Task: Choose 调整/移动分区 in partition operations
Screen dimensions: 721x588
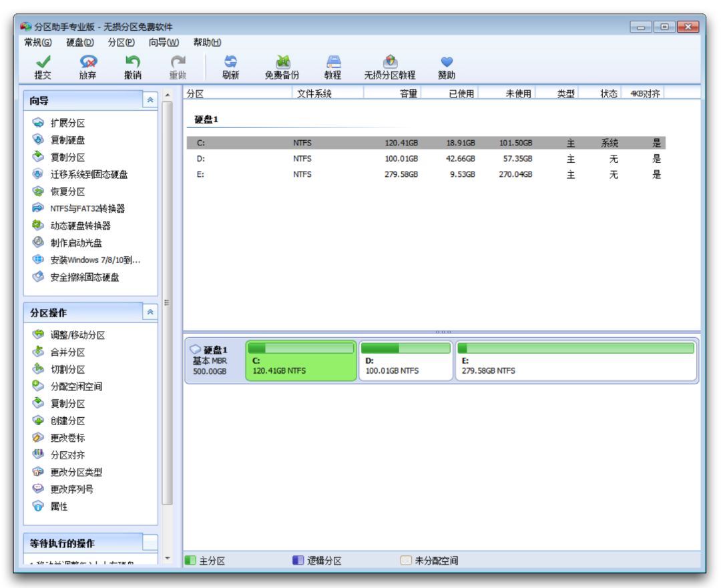Action: [x=77, y=335]
